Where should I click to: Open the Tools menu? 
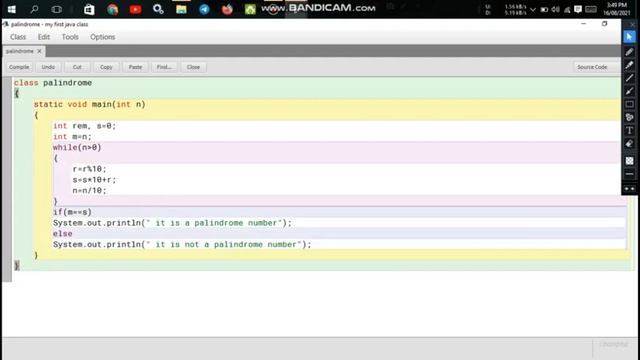70,37
